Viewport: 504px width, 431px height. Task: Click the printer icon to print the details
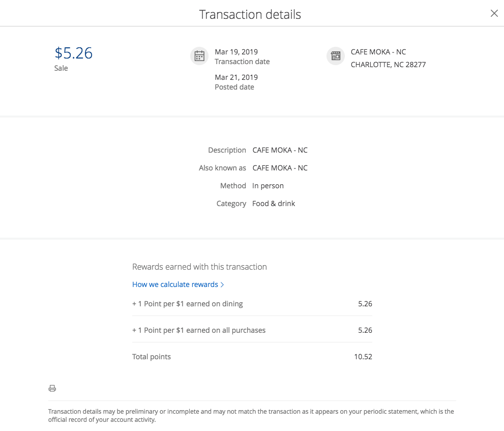52,388
